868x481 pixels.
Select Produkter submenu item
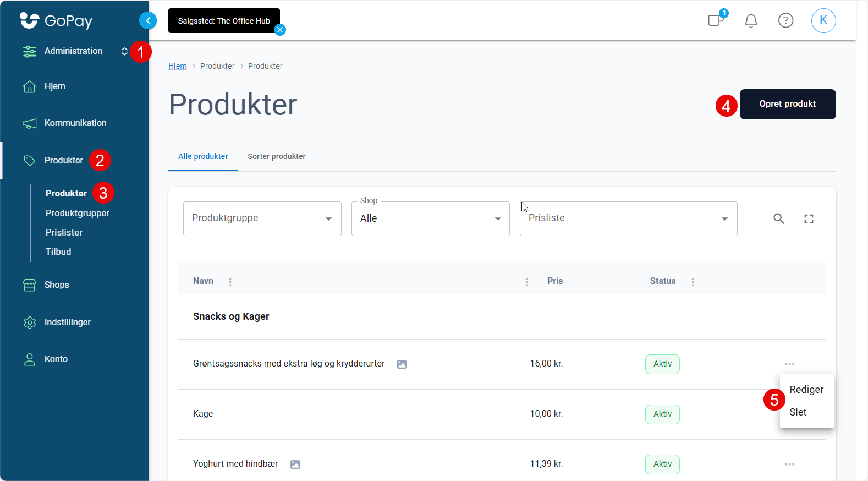coord(66,193)
